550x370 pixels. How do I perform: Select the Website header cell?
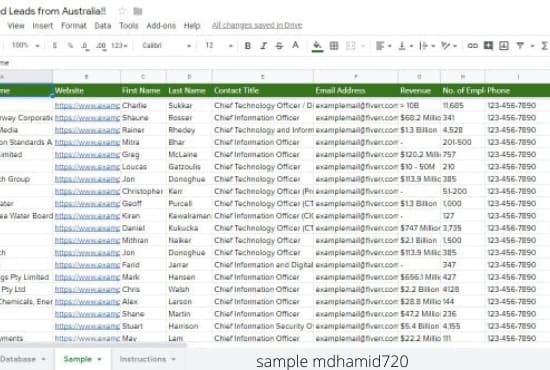pyautogui.click(x=87, y=90)
